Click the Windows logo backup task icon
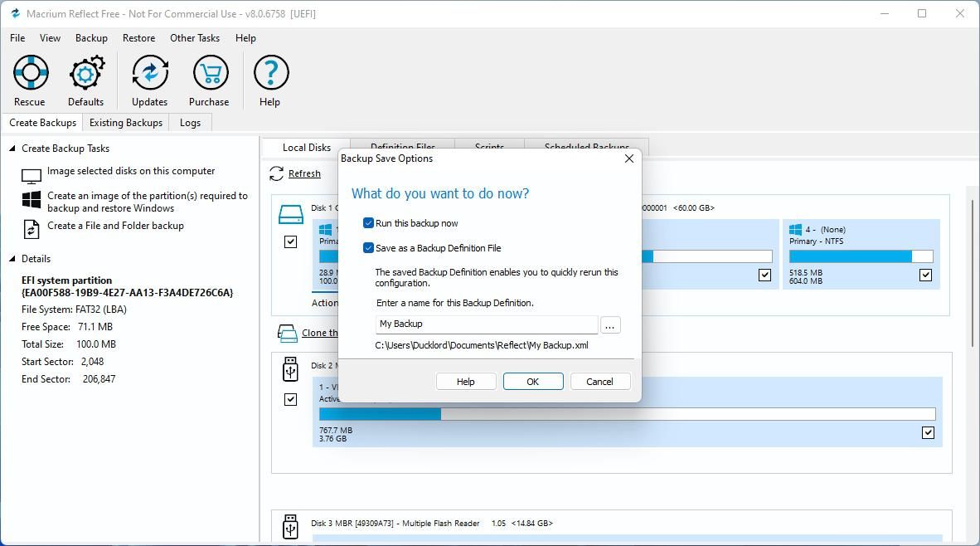This screenshot has width=980, height=546. [x=32, y=200]
